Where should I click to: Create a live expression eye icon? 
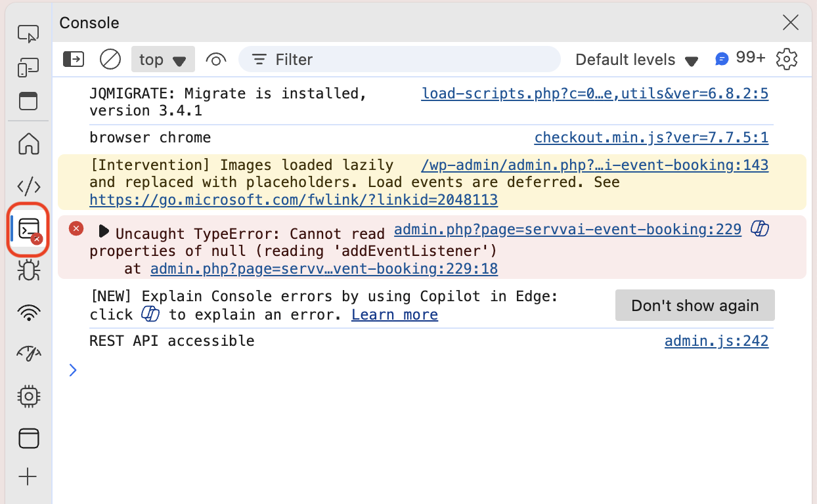(x=215, y=60)
